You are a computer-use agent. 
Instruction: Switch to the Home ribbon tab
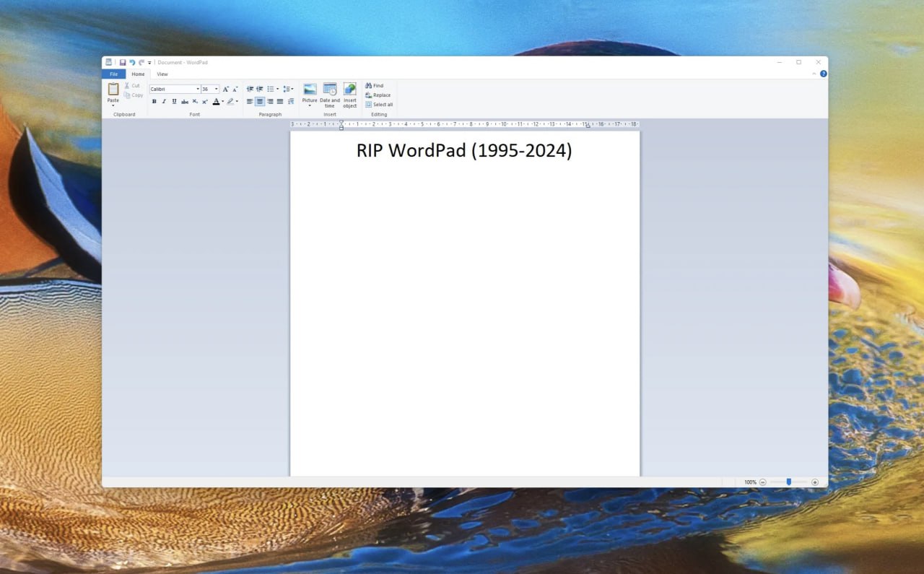click(138, 74)
